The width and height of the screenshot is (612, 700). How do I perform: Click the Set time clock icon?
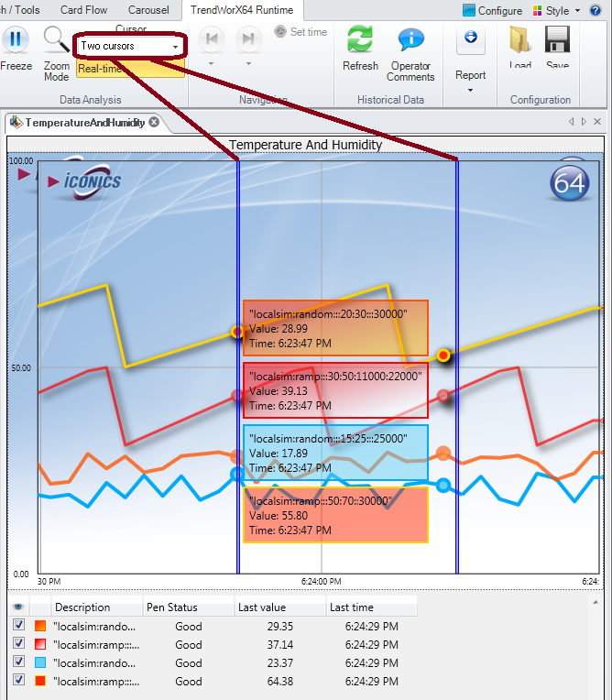coord(280,32)
